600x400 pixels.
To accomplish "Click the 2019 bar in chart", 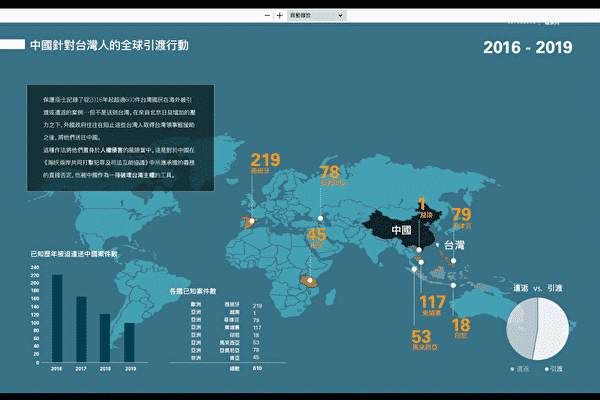I will pyautogui.click(x=129, y=343).
